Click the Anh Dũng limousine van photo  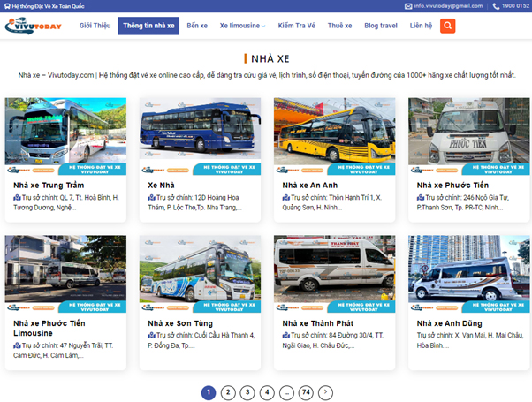(x=469, y=274)
